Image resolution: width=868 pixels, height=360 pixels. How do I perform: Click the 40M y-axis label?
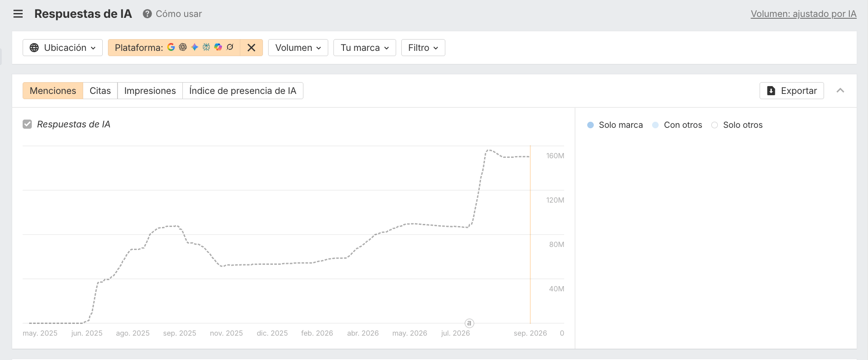[x=556, y=289]
